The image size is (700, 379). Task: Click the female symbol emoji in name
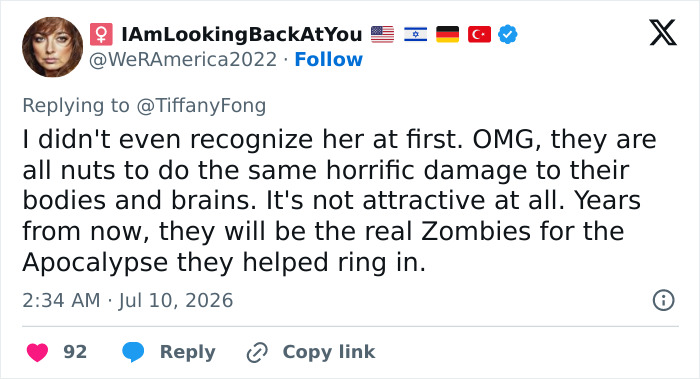pos(101,34)
